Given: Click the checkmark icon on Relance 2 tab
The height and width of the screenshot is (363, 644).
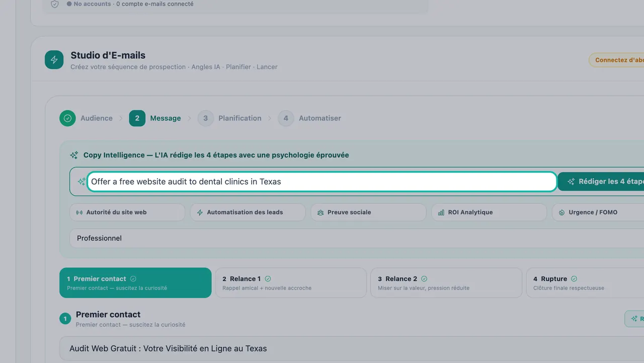Looking at the screenshot, I should (x=424, y=279).
